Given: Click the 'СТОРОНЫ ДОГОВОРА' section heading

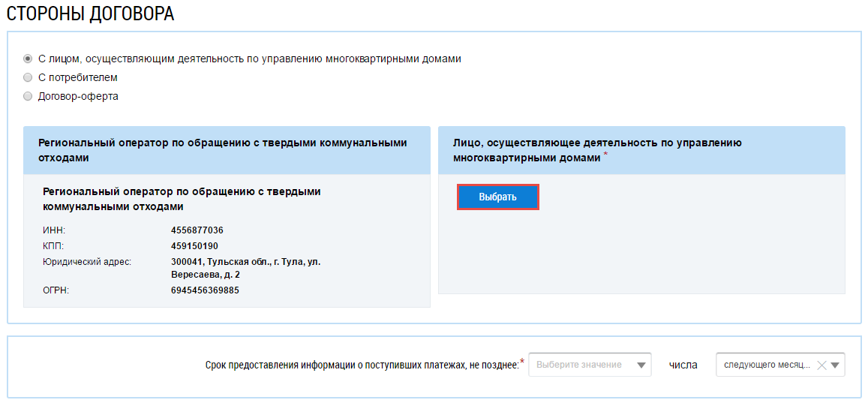Looking at the screenshot, I should coord(90,14).
